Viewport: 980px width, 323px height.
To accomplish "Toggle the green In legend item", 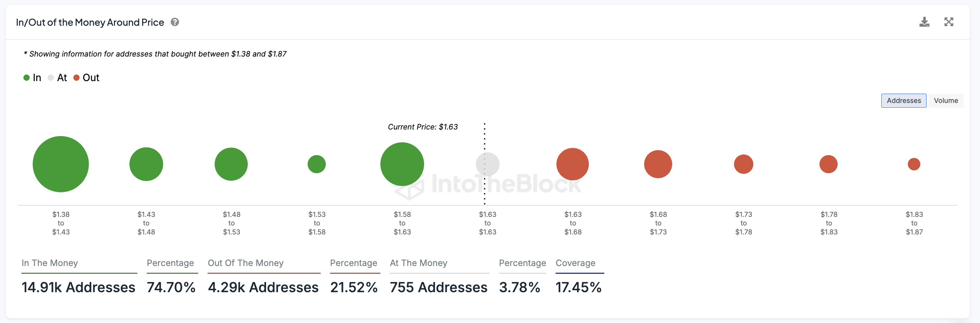I will [32, 78].
